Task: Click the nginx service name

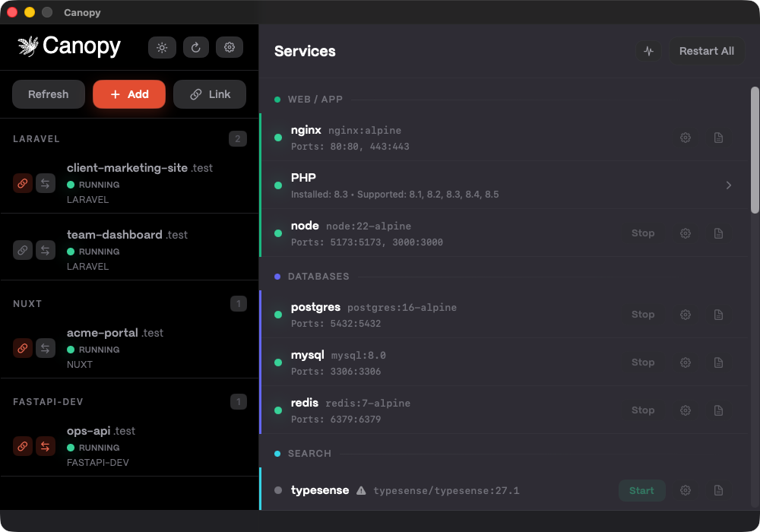Action: 306,130
